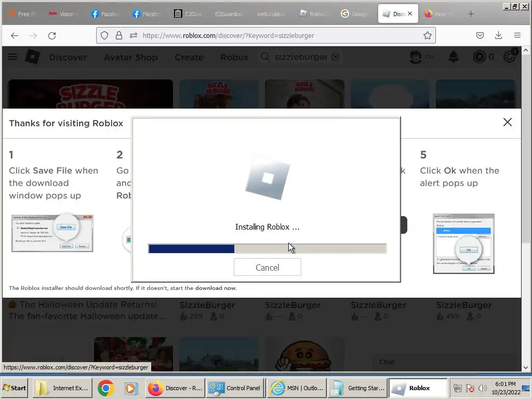Click the Roblox logo home icon
The image size is (532, 399).
[x=33, y=57]
